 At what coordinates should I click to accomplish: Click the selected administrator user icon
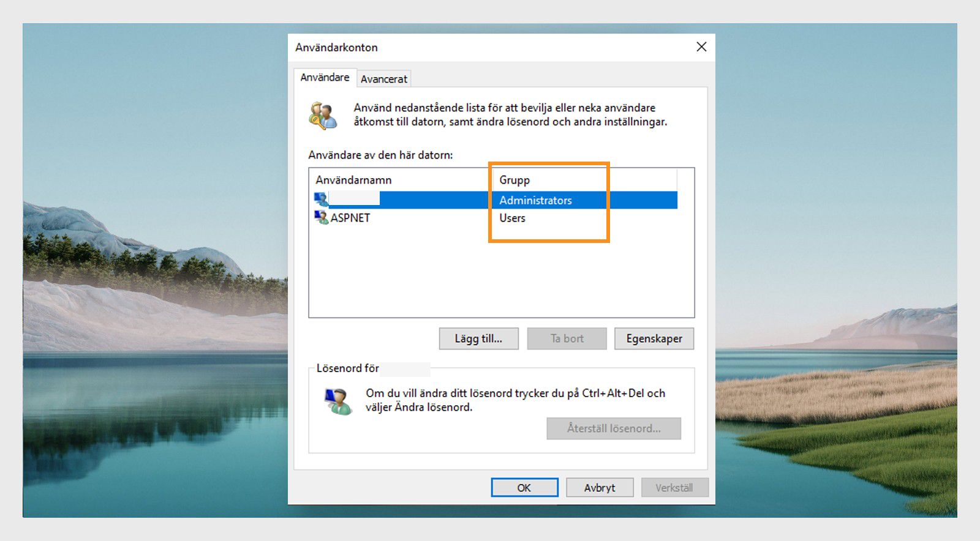pos(321,200)
